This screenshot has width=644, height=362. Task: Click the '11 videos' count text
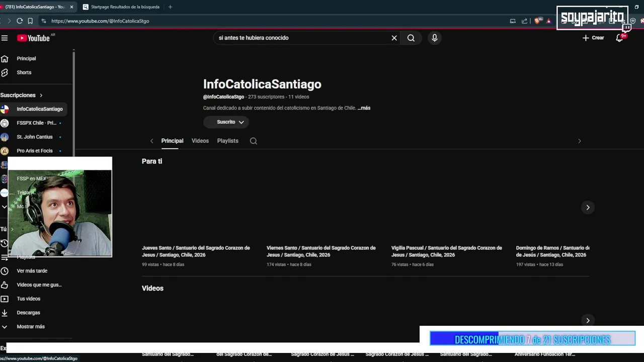pos(299,97)
